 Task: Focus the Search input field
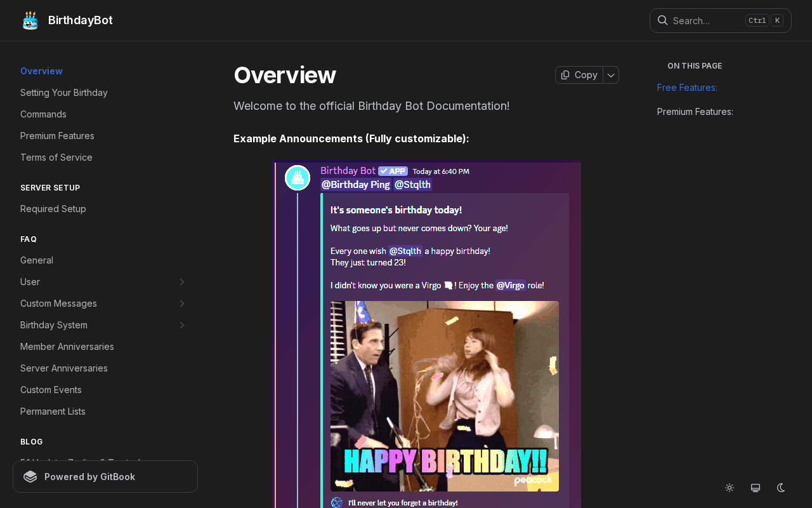(x=721, y=20)
